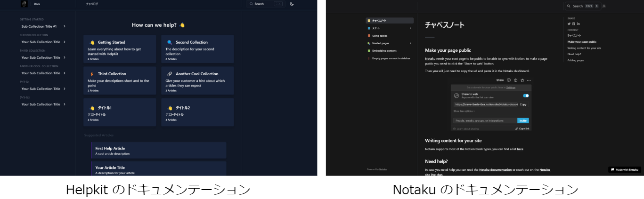Click the Suggested Articles heading

98,135
